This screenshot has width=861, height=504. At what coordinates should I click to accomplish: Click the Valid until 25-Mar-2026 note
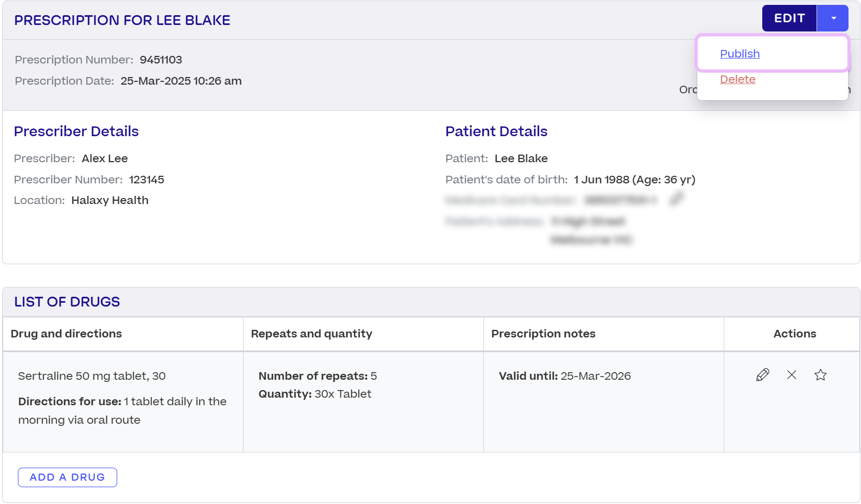564,376
